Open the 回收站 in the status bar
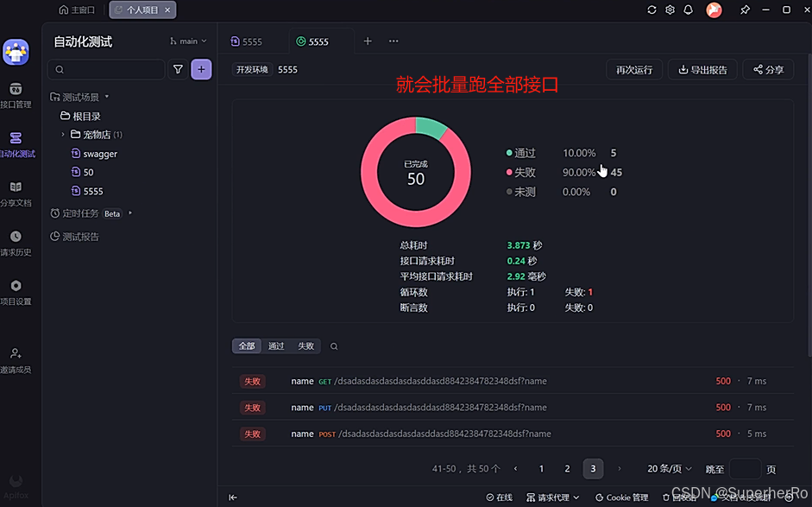 point(681,497)
